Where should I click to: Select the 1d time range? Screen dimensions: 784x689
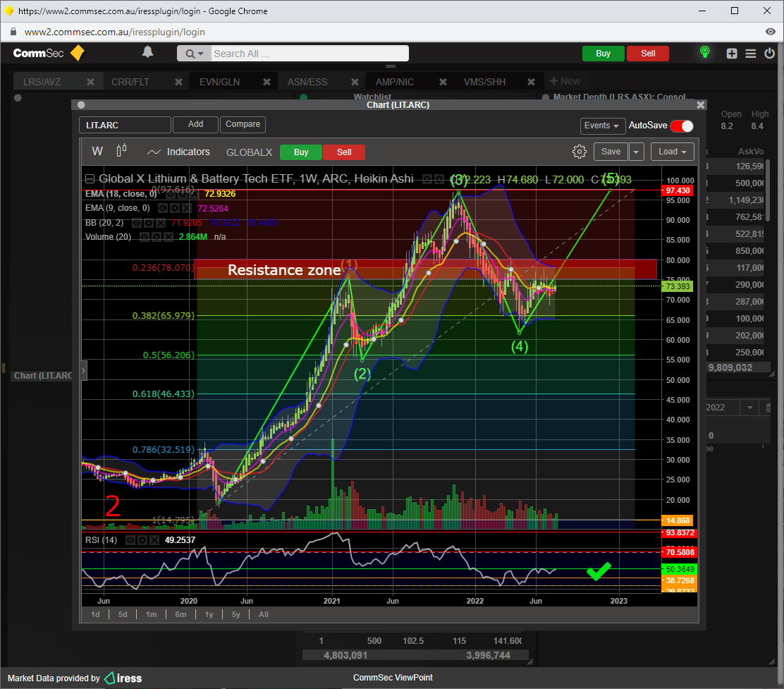(95, 614)
